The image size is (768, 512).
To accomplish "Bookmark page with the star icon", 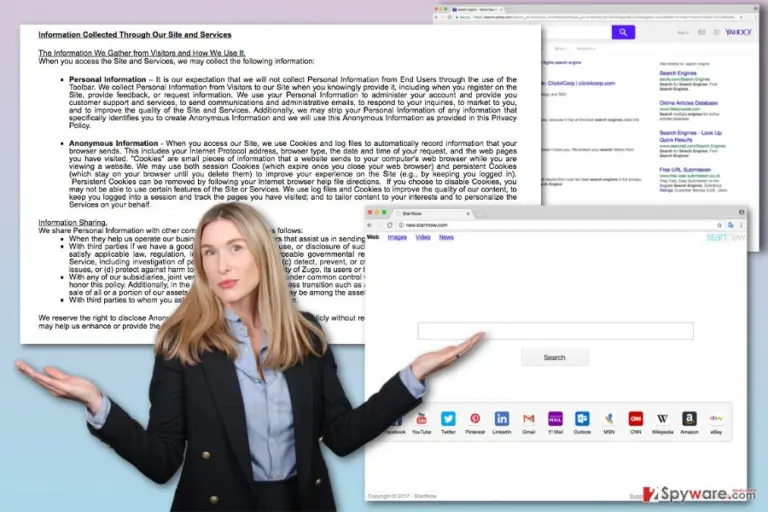I will click(x=719, y=225).
